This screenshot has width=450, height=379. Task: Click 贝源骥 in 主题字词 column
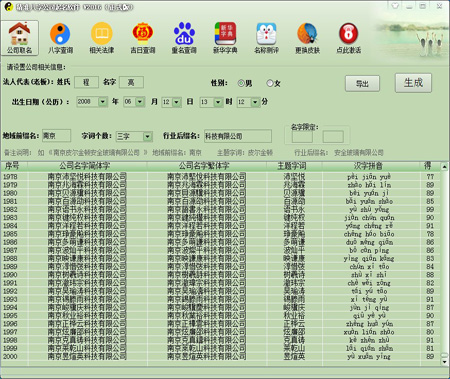click(294, 193)
